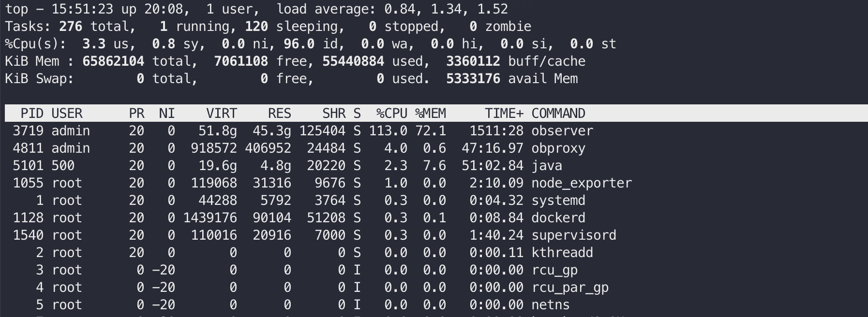Click the supervisord command entry
Viewport: 868px width, 317px height.
(x=574, y=235)
